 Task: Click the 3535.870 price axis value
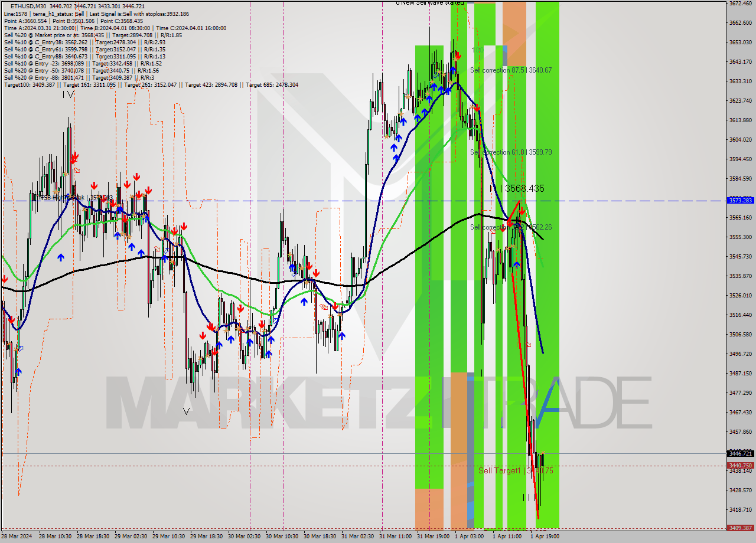740,276
